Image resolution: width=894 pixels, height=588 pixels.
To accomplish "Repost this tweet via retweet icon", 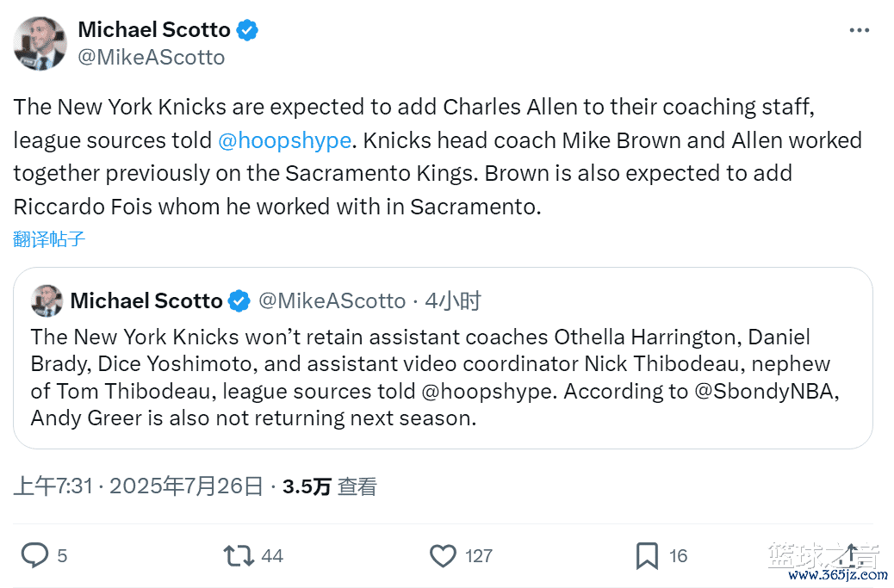I will point(239,555).
